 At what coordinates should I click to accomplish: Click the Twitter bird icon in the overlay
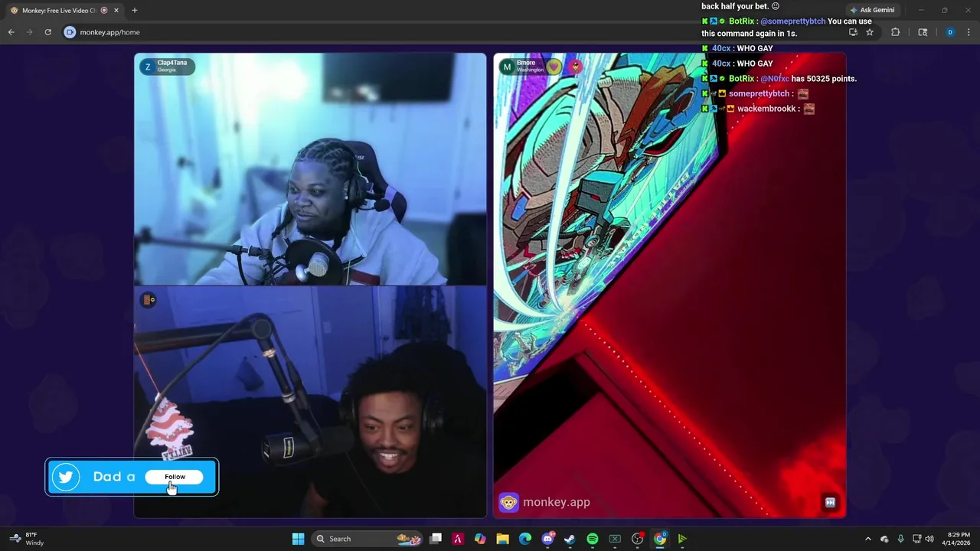coord(66,477)
